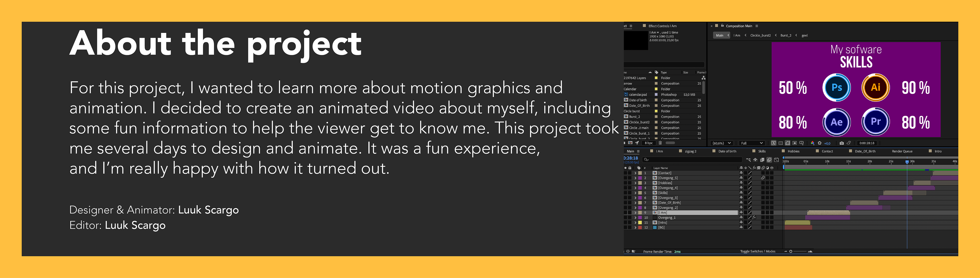Click the Graph Editor icon in timeline
980x278 pixels.
pyautogui.click(x=776, y=160)
